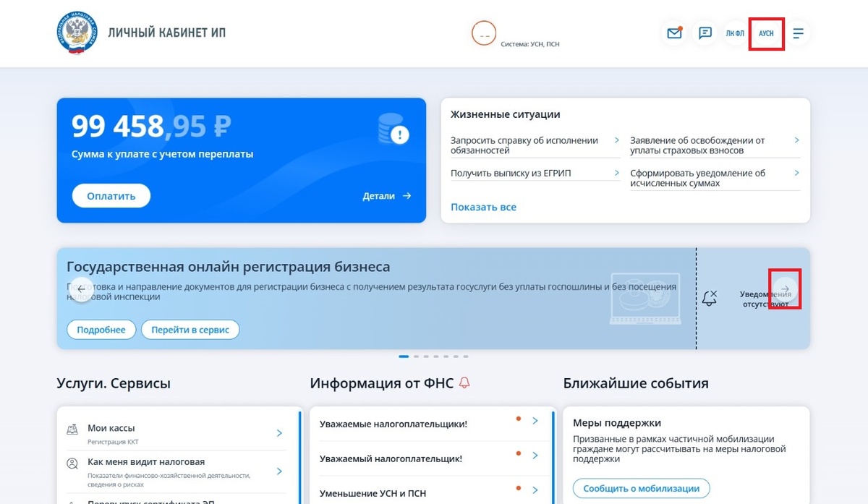The height and width of the screenshot is (504, 868).
Task: Go to next banner slide arrow
Action: [785, 289]
